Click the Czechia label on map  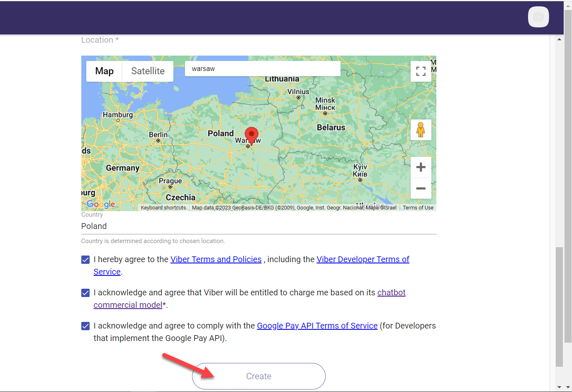[x=180, y=197]
